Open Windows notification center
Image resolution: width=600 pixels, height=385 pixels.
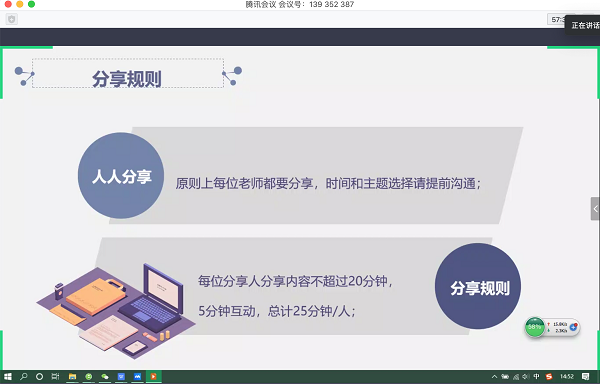(585, 377)
